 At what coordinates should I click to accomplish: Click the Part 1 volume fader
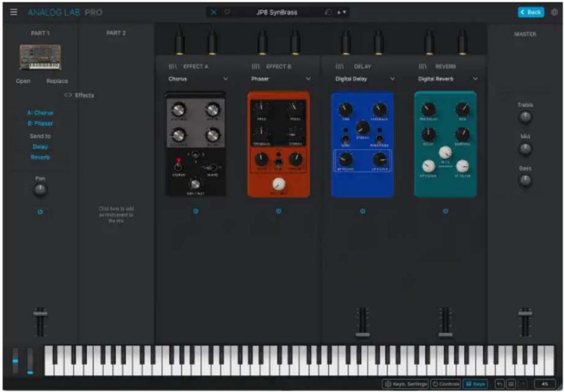pyautogui.click(x=40, y=313)
